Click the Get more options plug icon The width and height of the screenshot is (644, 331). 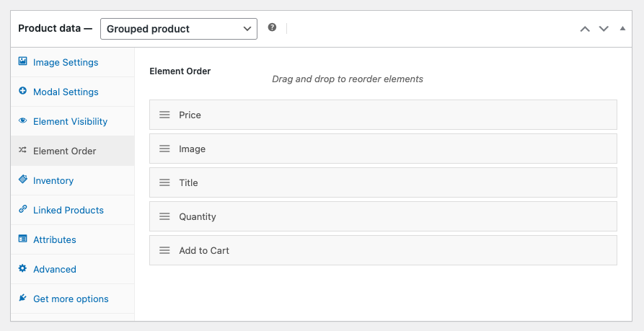[22, 299]
